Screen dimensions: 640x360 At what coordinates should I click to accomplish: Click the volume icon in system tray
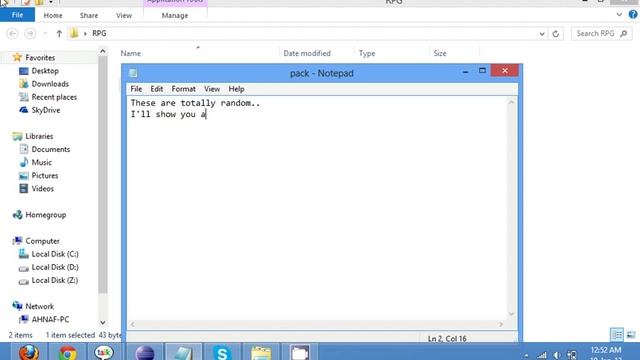[x=556, y=355]
